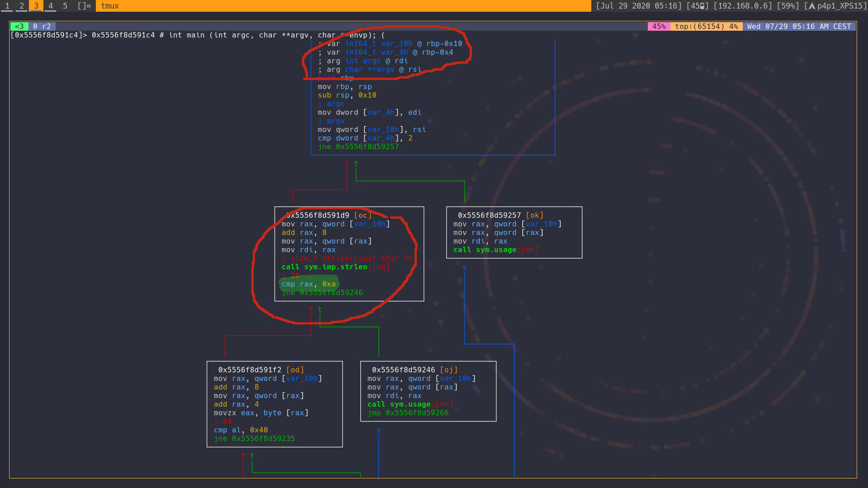The image size is (868, 488).
Task: Click the green <3 tmux session indicator
Action: (x=19, y=26)
